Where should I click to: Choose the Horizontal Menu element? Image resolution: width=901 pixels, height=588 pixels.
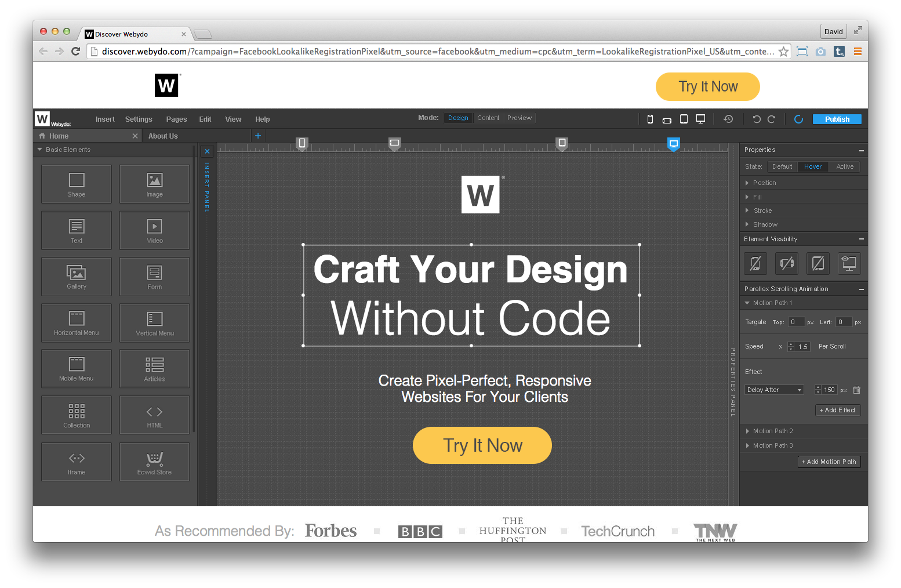[x=77, y=323]
